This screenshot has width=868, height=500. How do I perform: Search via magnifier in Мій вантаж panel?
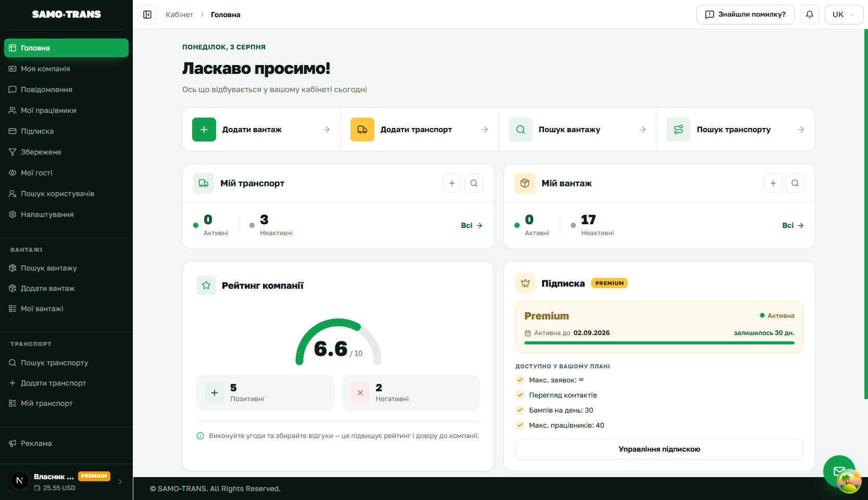tap(795, 183)
